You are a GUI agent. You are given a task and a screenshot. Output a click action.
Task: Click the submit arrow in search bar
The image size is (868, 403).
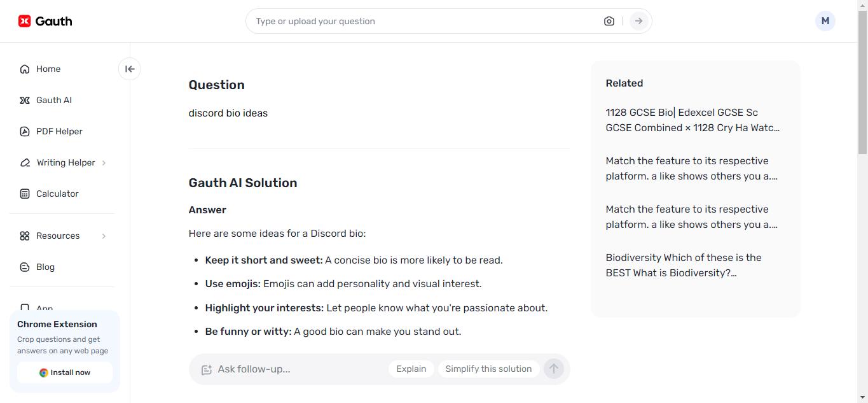click(x=638, y=21)
